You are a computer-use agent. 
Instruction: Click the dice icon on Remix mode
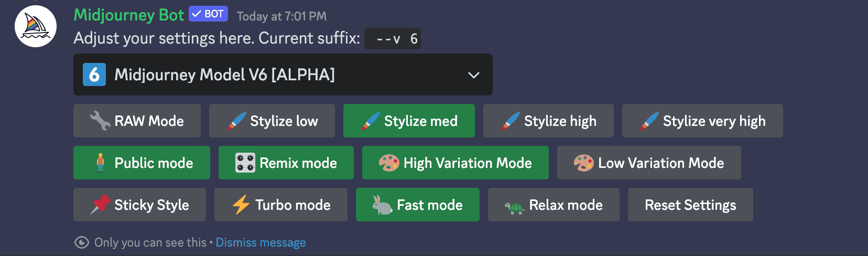tap(245, 163)
